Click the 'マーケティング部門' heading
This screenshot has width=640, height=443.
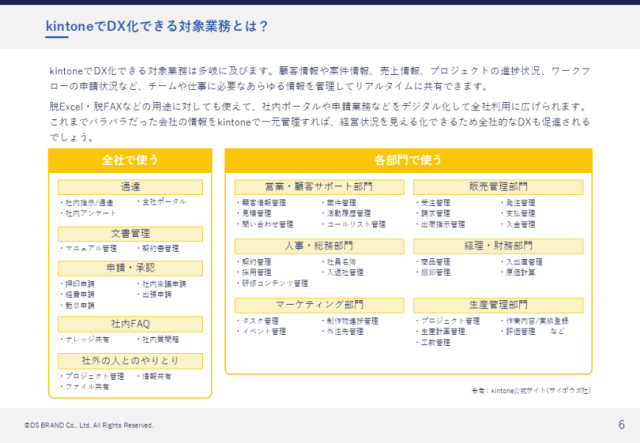319,305
